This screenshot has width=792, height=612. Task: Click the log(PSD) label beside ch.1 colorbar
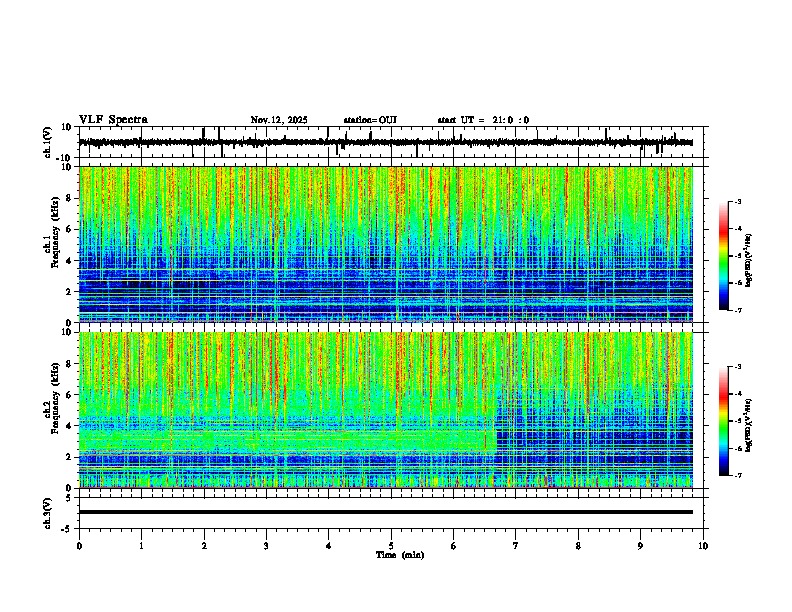tap(748, 261)
